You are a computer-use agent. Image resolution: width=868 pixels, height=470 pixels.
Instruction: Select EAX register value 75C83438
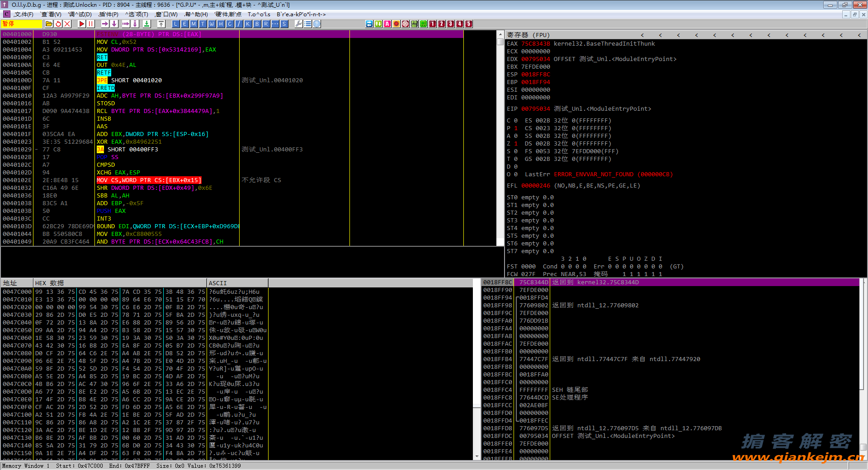point(536,44)
